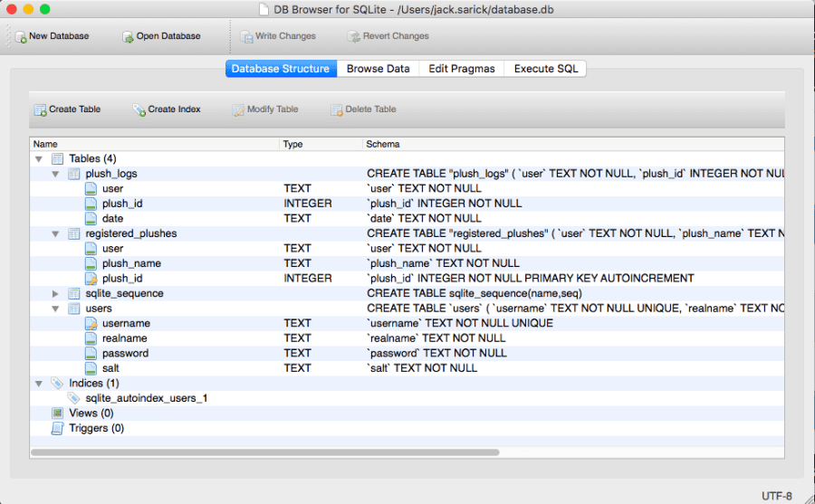Click the users table icon
Screen dimensions: 815x504
74,309
